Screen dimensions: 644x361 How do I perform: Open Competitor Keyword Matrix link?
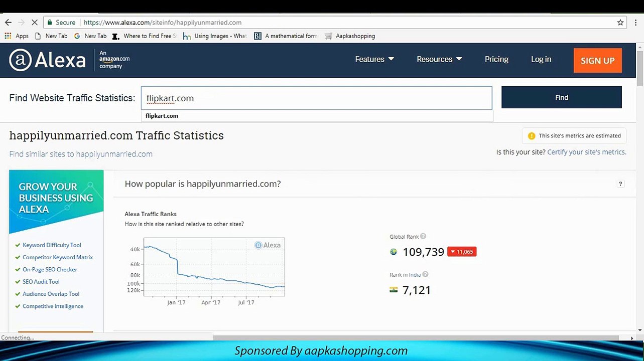58,257
